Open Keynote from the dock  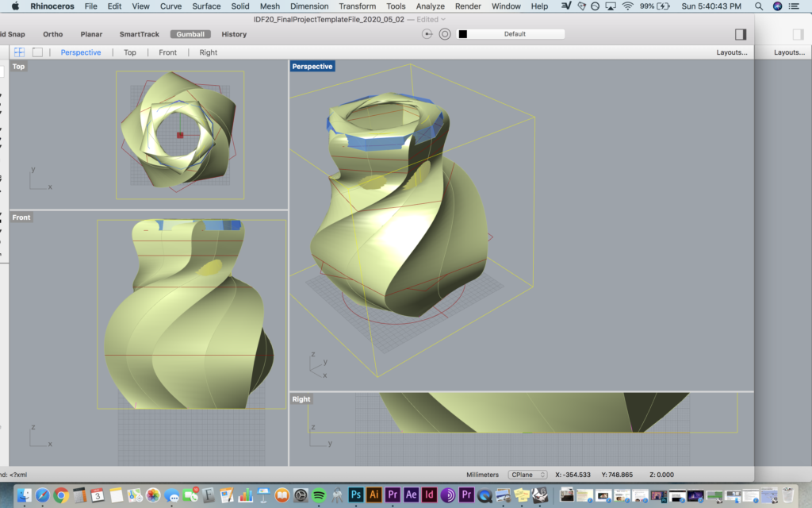click(263, 495)
